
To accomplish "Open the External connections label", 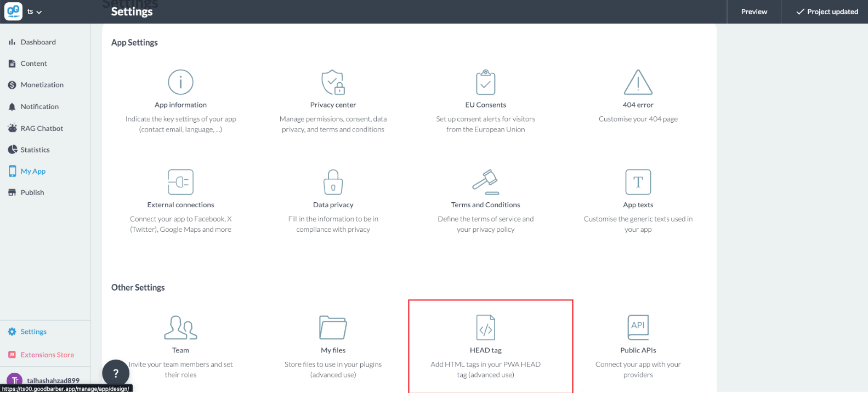I will click(x=180, y=204).
